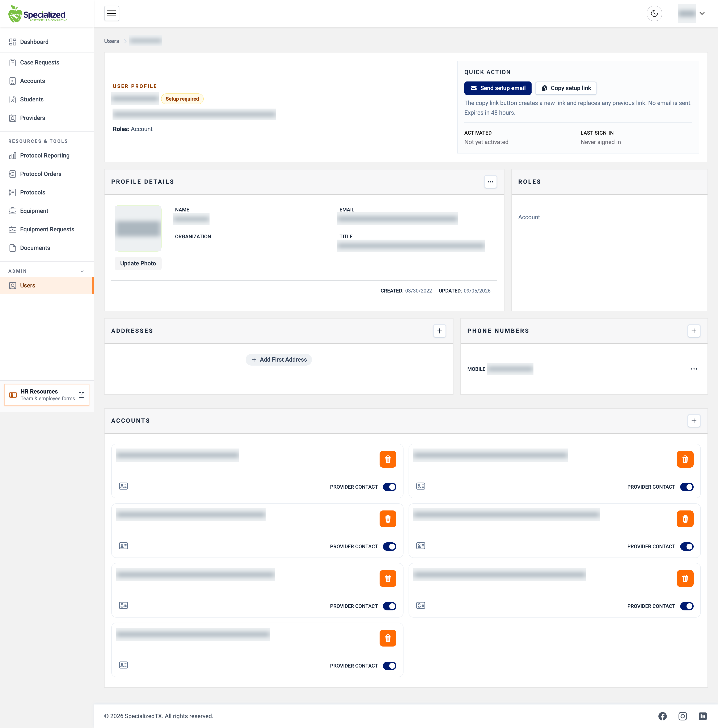Open Protocol Orders in sidebar

point(47,174)
